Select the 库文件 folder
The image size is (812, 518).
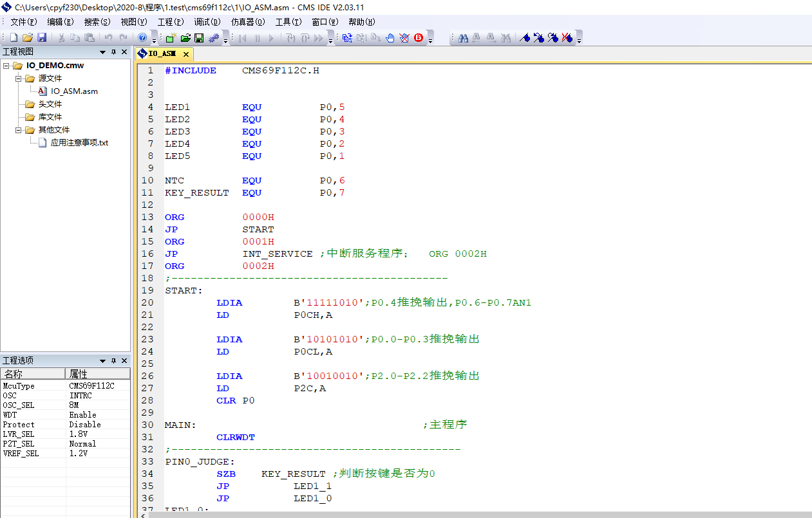pyautogui.click(x=50, y=117)
